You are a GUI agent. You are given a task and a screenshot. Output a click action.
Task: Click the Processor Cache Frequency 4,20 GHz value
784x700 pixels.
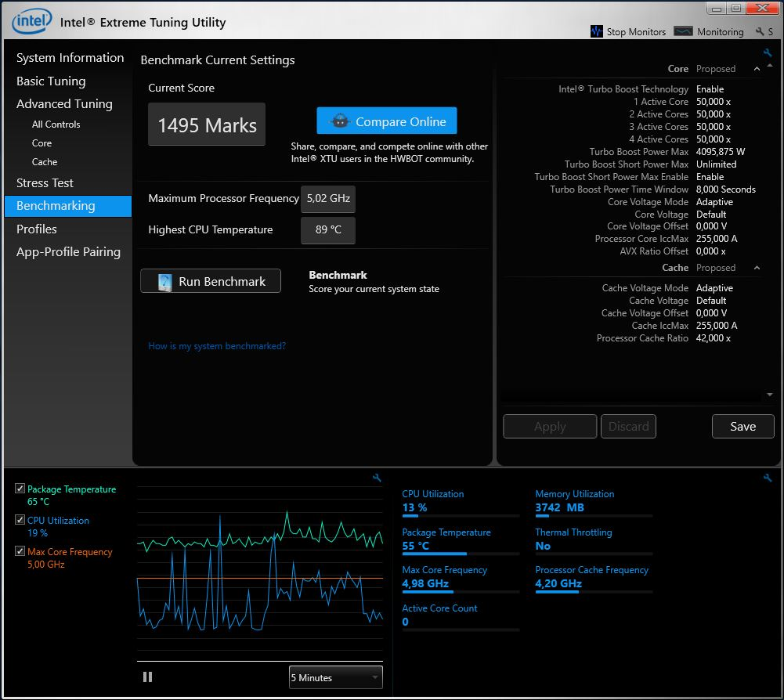click(558, 583)
